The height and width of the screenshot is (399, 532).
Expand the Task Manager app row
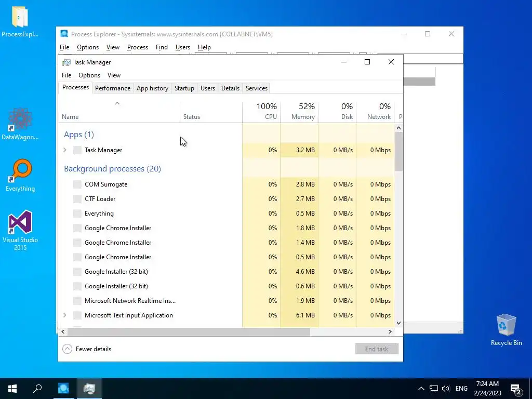65,150
